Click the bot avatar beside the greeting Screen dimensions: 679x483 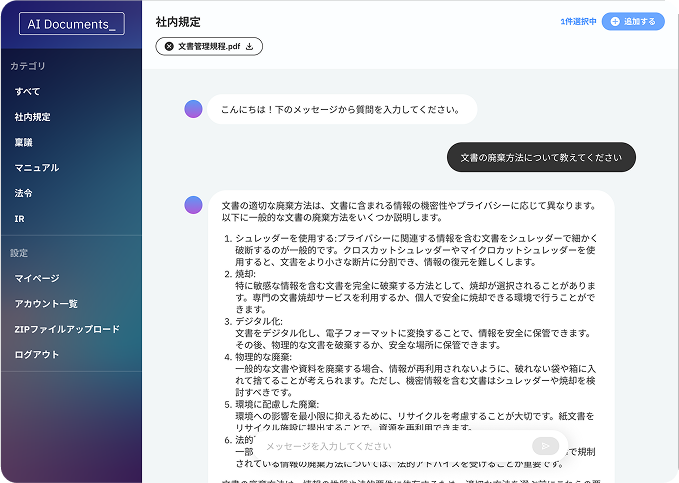[194, 109]
